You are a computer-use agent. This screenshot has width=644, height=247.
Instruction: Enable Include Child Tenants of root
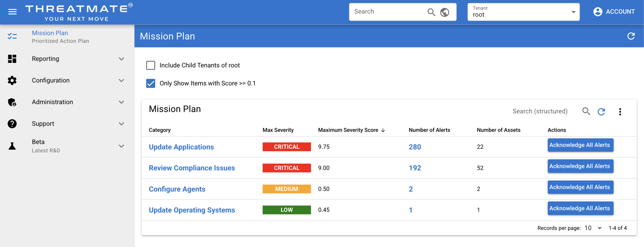click(151, 65)
